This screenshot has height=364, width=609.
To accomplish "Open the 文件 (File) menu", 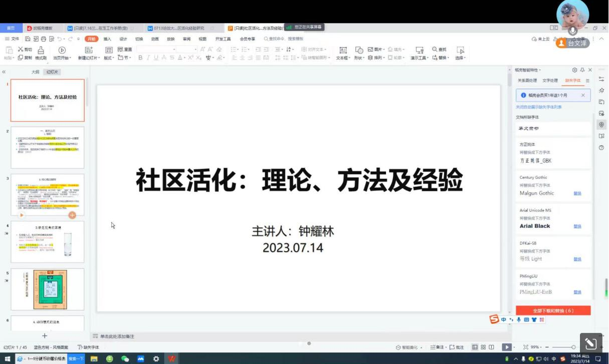I will click(12, 39).
